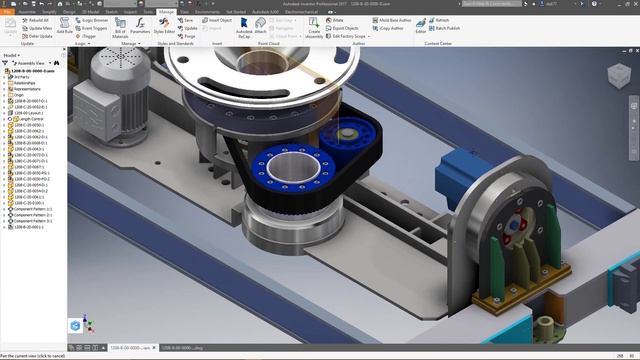Image resolution: width=640 pixels, height=360 pixels.
Task: Launch the Styles Editor
Action: [164, 25]
